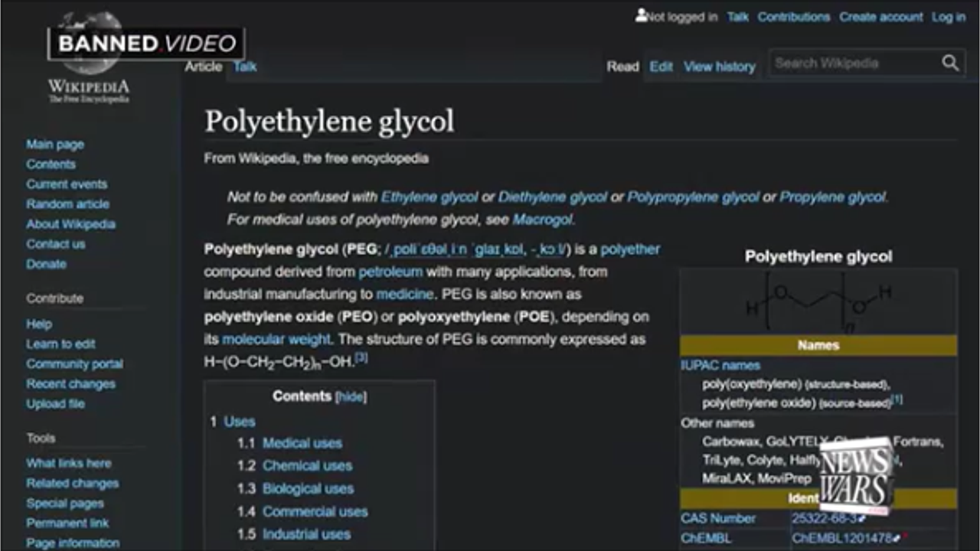Open the Read tab
The height and width of the screenshot is (551, 980).
tap(622, 67)
